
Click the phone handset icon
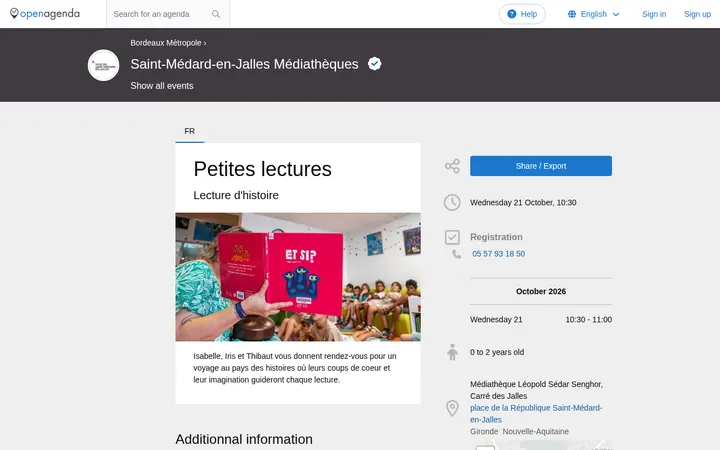456,254
